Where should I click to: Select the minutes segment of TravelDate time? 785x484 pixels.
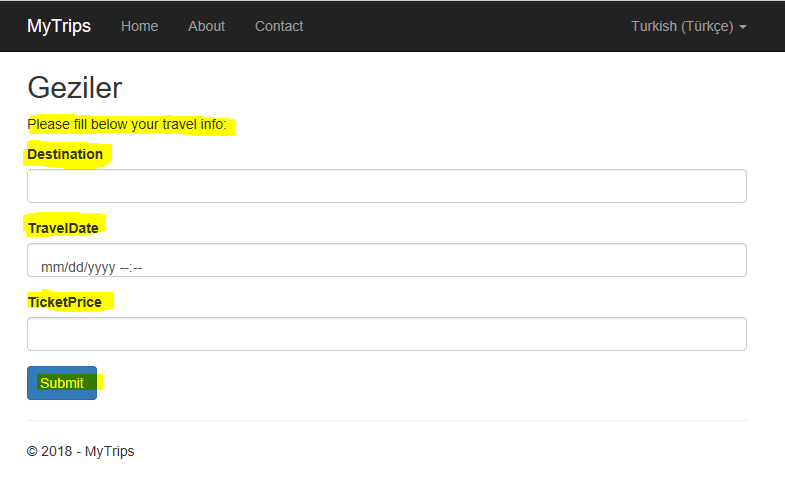pos(137,268)
